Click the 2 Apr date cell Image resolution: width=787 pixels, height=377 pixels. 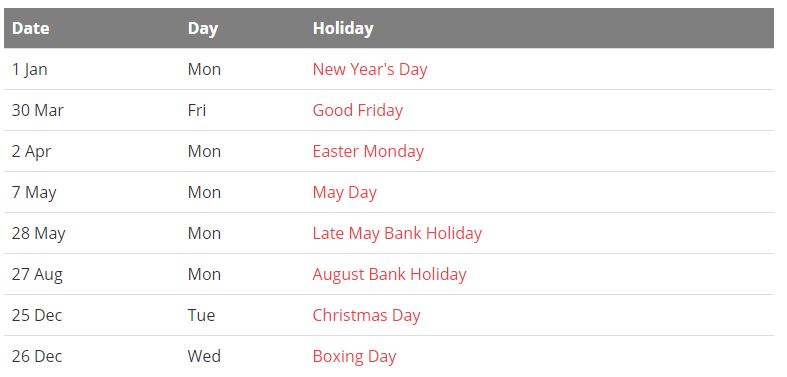pos(31,152)
